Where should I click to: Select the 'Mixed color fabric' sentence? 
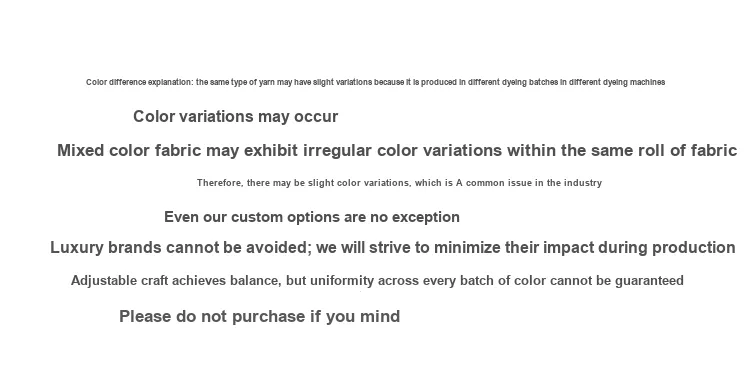click(x=397, y=150)
